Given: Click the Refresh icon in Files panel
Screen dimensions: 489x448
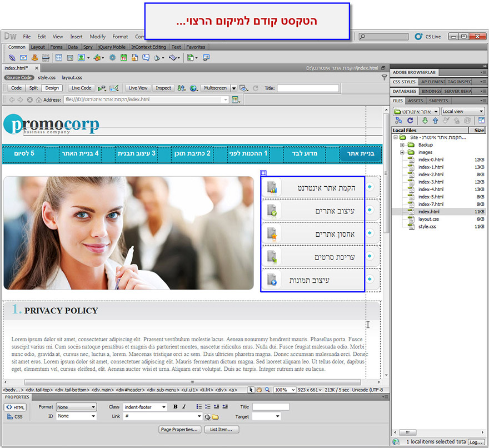Looking at the screenshot, I should 410,121.
